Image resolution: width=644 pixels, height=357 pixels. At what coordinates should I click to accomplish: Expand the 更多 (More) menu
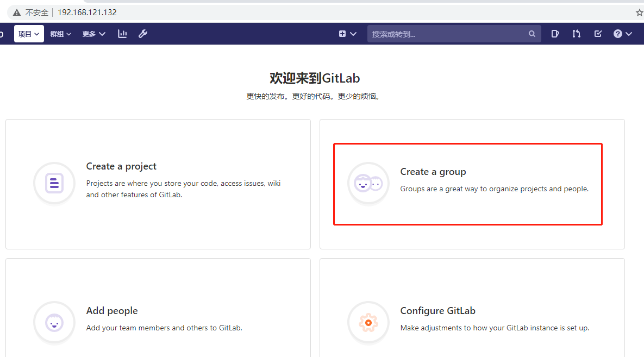93,34
